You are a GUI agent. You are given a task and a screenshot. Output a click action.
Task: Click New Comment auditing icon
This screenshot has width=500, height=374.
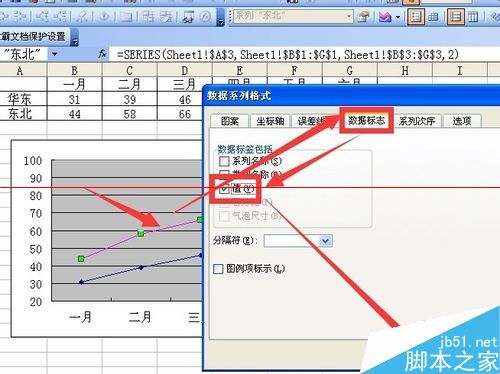click(126, 16)
